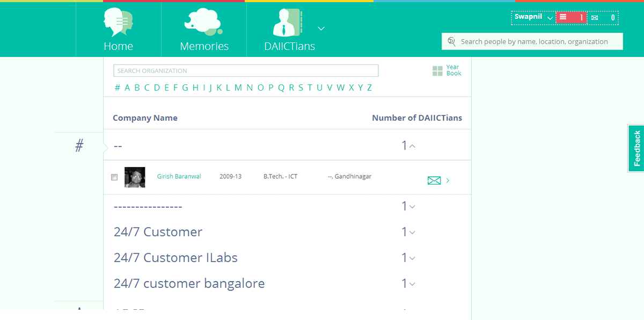Filter organizations by letter W
Image resolution: width=644 pixels, height=320 pixels.
[x=341, y=88]
